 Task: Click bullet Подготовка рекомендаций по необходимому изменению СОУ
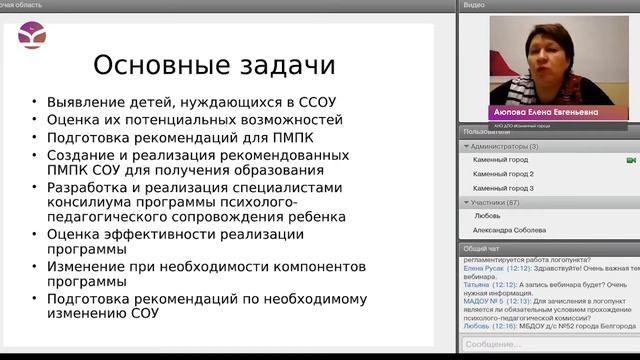pos(207,306)
